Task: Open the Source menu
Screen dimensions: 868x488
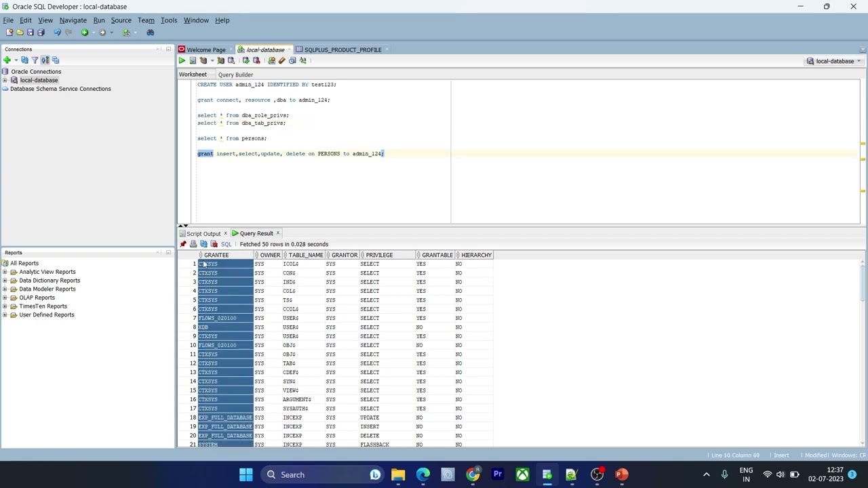Action: (x=121, y=20)
